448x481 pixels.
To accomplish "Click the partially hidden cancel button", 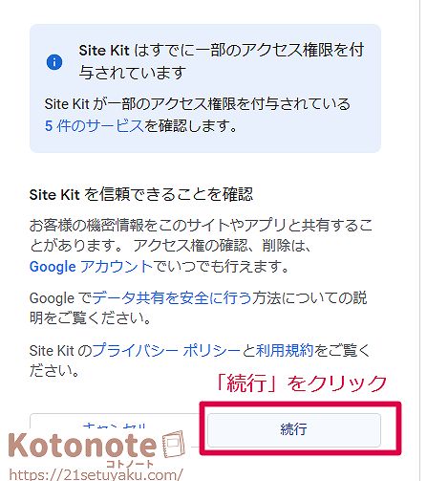I will coord(115,424).
